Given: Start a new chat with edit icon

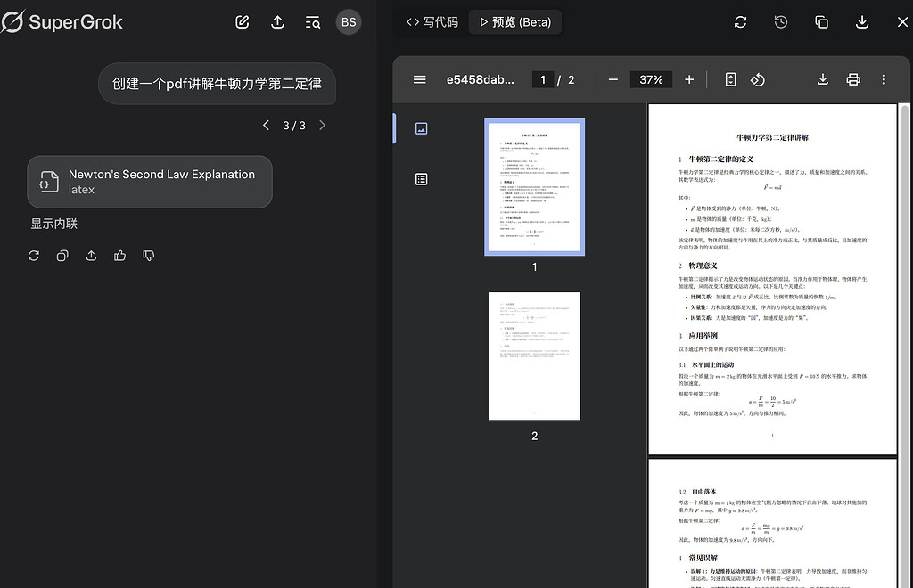Looking at the screenshot, I should tap(243, 22).
